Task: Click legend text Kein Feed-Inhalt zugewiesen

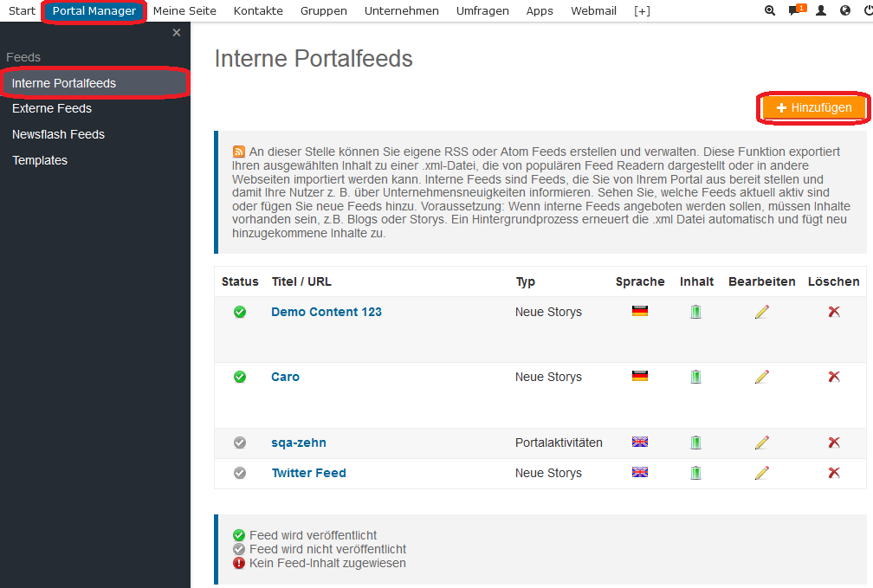Action: [x=327, y=563]
